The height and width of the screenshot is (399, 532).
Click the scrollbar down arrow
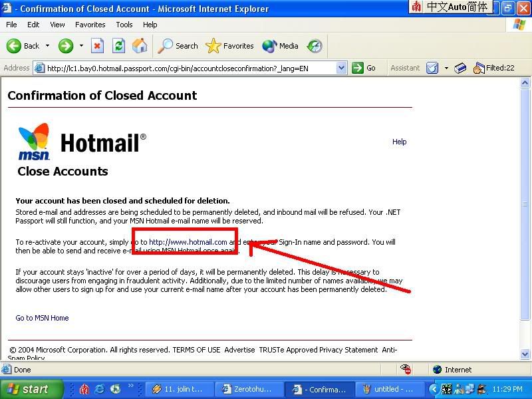[x=525, y=354]
